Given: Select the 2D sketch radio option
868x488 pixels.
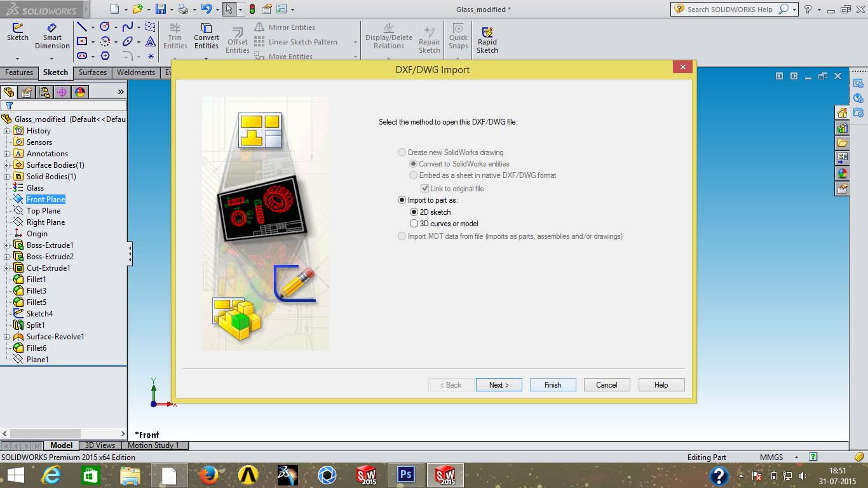Looking at the screenshot, I should pyautogui.click(x=414, y=212).
